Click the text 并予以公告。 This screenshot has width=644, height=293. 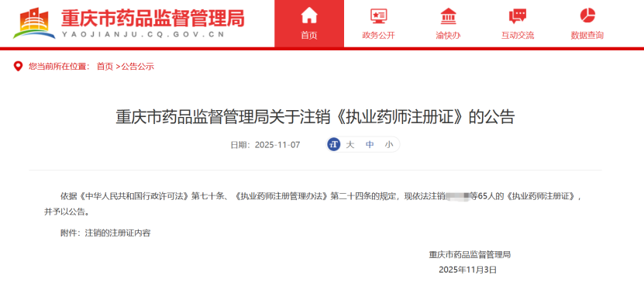pyautogui.click(x=67, y=212)
